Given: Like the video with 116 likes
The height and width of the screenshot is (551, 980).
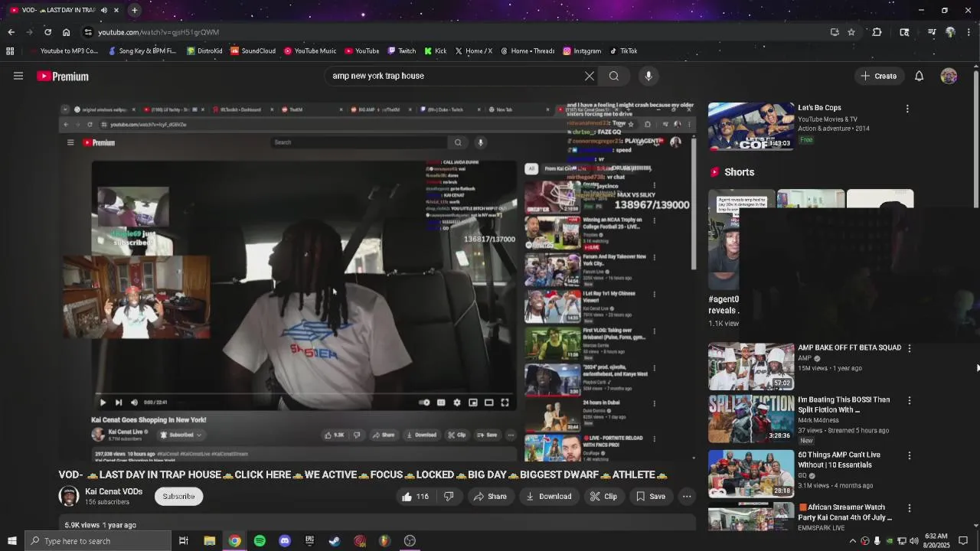Looking at the screenshot, I should click(x=416, y=497).
